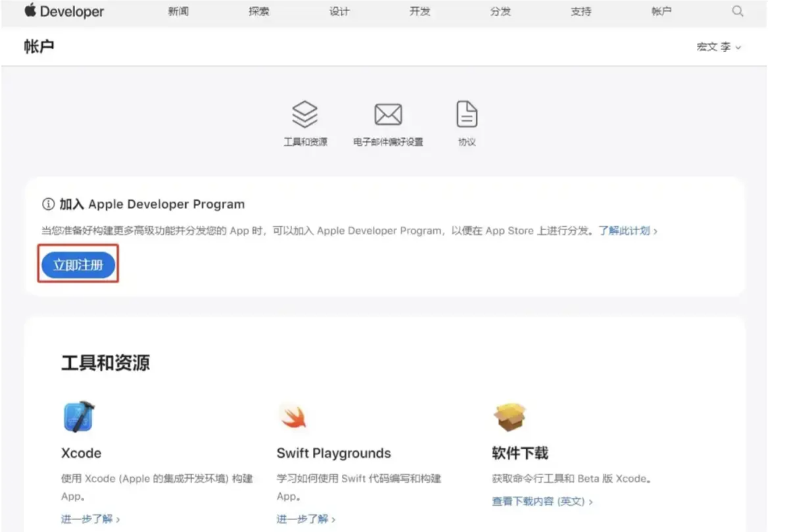Viewport: 787px width, 532px height.
Task: Open the 设计 menu item
Action: point(339,11)
